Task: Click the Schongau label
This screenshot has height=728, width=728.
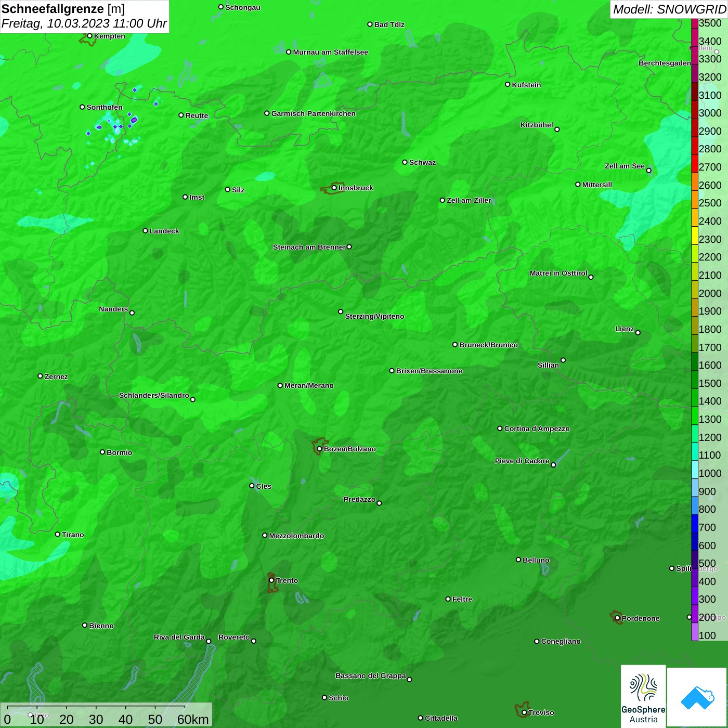Action: point(243,7)
